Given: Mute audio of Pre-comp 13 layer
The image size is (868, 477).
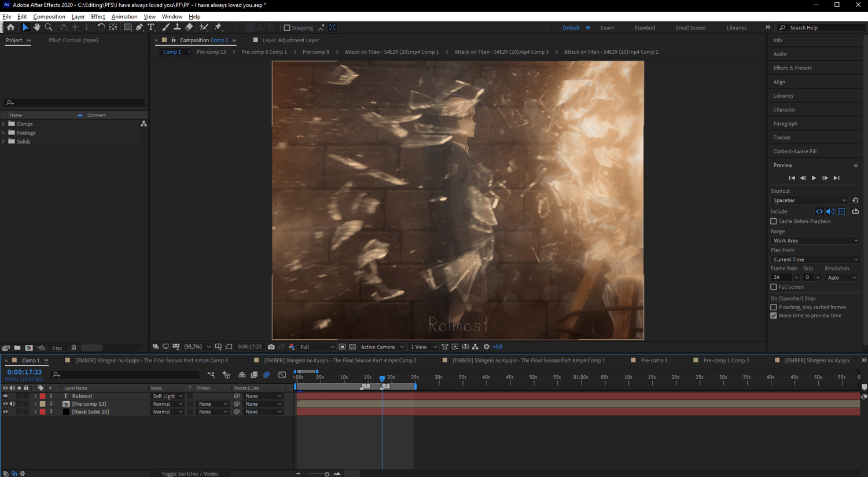Looking at the screenshot, I should tap(12, 404).
